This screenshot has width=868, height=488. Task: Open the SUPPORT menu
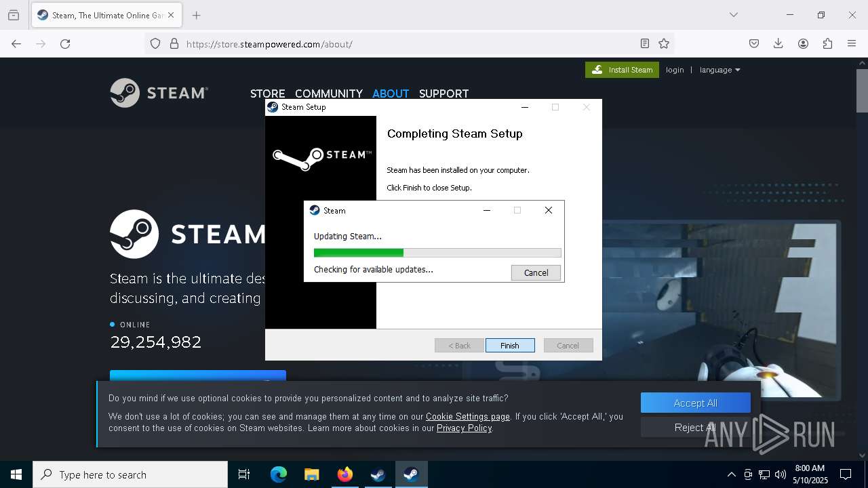(x=443, y=94)
